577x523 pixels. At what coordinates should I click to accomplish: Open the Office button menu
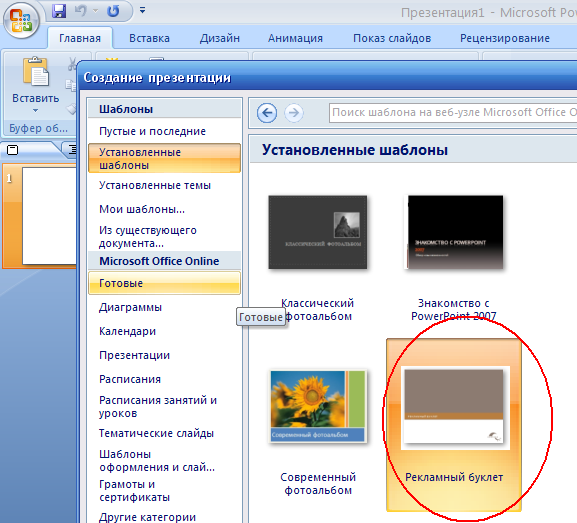[21, 20]
